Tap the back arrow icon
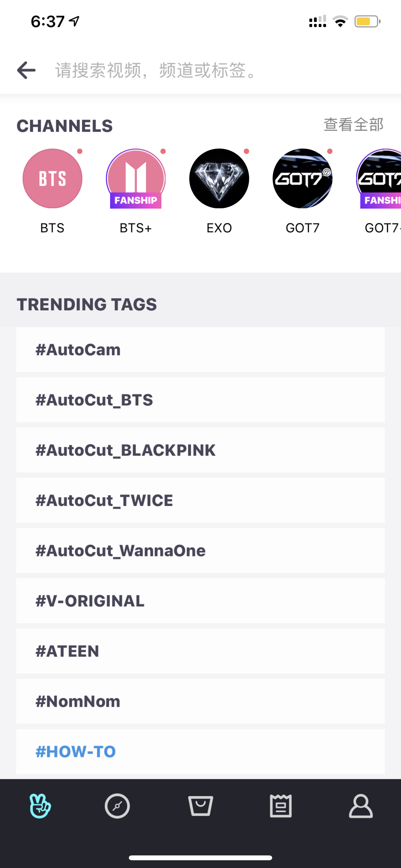Viewport: 401px width, 868px height. [x=26, y=70]
